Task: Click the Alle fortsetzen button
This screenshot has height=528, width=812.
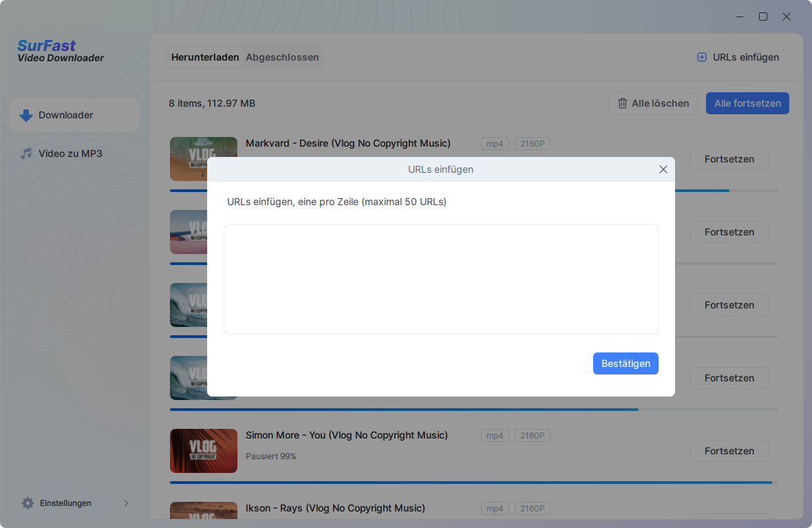Action: coord(747,103)
